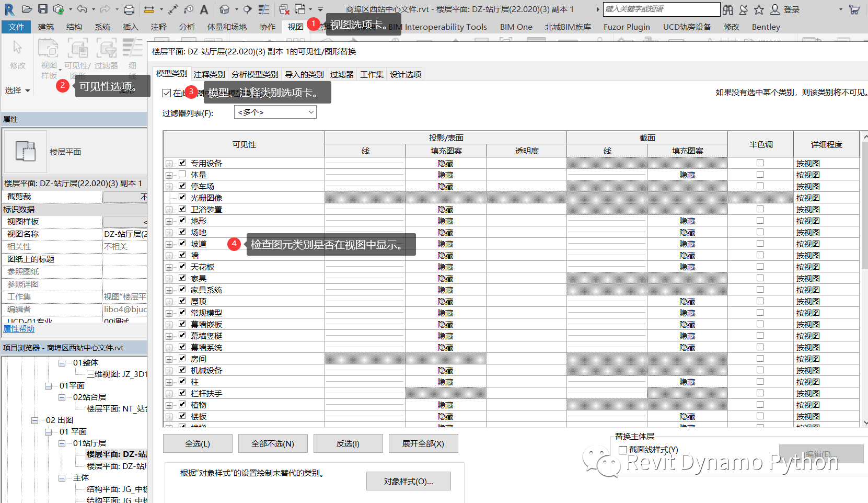The height and width of the screenshot is (503, 868).
Task: Collapse the 01站厅层 tree node
Action: coord(62,443)
